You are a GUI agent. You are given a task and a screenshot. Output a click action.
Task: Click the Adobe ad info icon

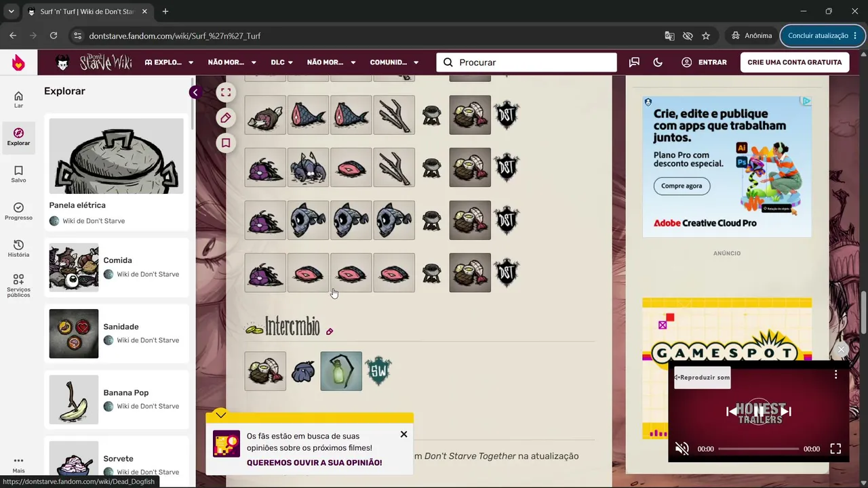pyautogui.click(x=806, y=102)
